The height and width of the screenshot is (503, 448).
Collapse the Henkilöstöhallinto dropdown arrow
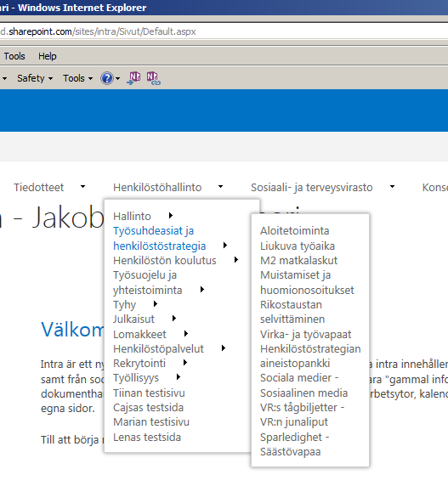pos(220,187)
